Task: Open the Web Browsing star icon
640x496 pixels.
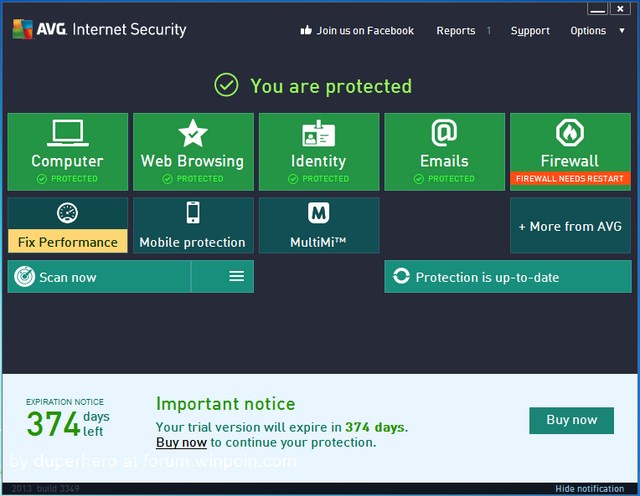Action: (x=193, y=133)
